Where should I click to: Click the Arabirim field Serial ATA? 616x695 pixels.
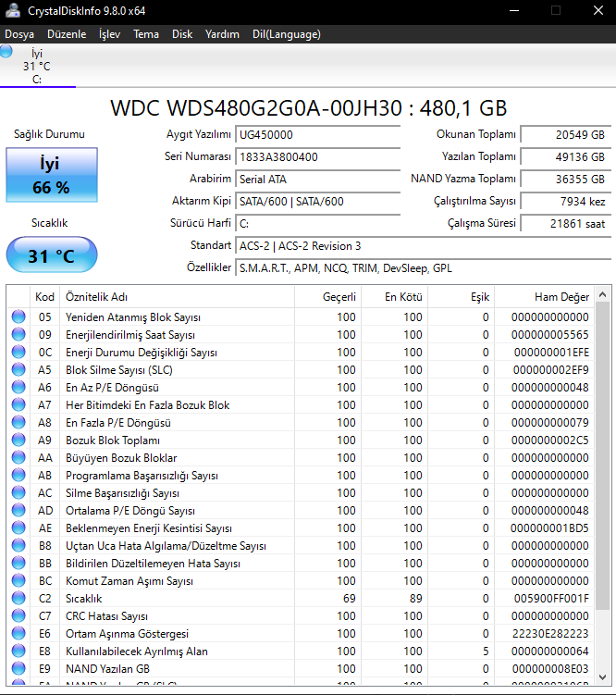[318, 179]
